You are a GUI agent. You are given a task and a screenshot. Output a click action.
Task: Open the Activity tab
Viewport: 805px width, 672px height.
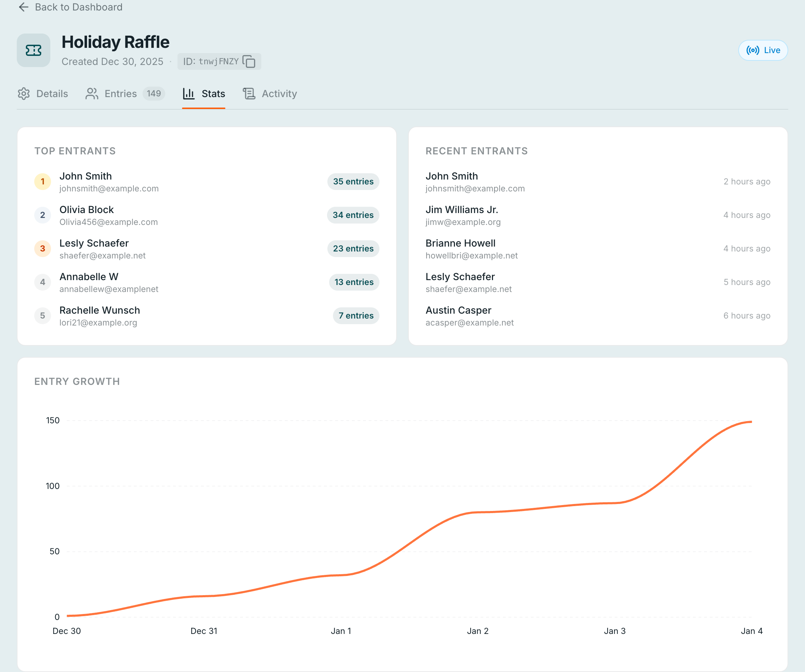pos(279,94)
